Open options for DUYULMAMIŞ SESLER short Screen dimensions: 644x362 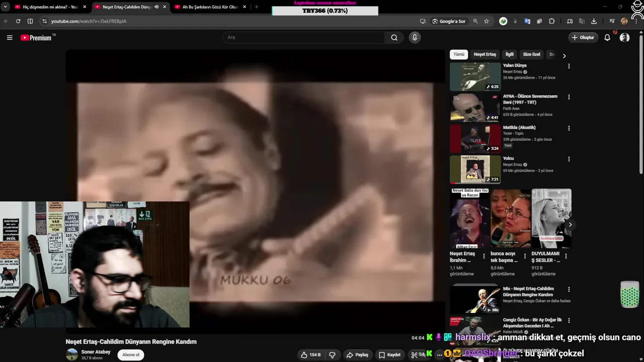click(566, 256)
